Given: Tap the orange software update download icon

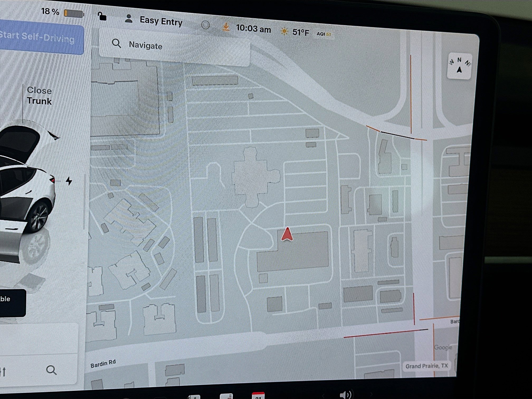Looking at the screenshot, I should tap(226, 27).
